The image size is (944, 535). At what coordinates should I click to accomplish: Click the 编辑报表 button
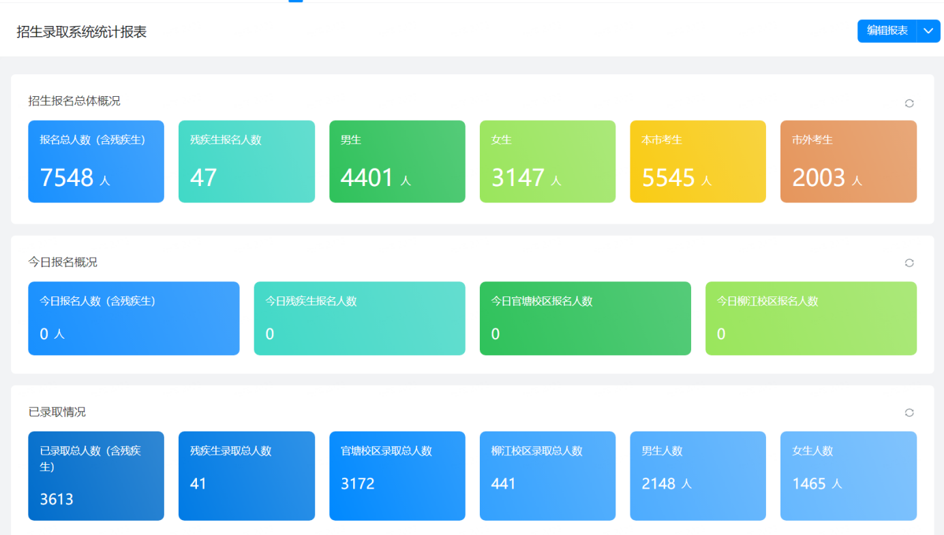887,31
